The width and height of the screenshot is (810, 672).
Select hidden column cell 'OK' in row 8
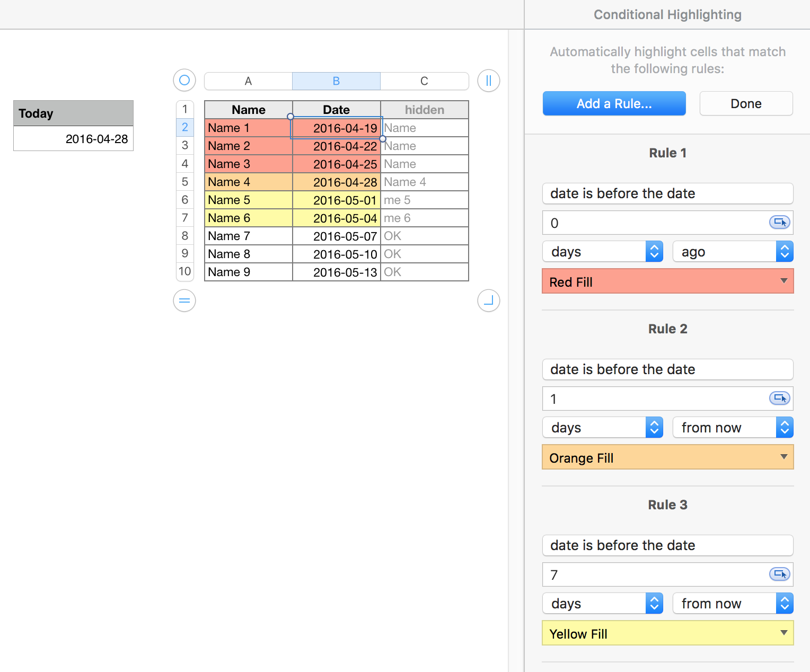pos(425,236)
